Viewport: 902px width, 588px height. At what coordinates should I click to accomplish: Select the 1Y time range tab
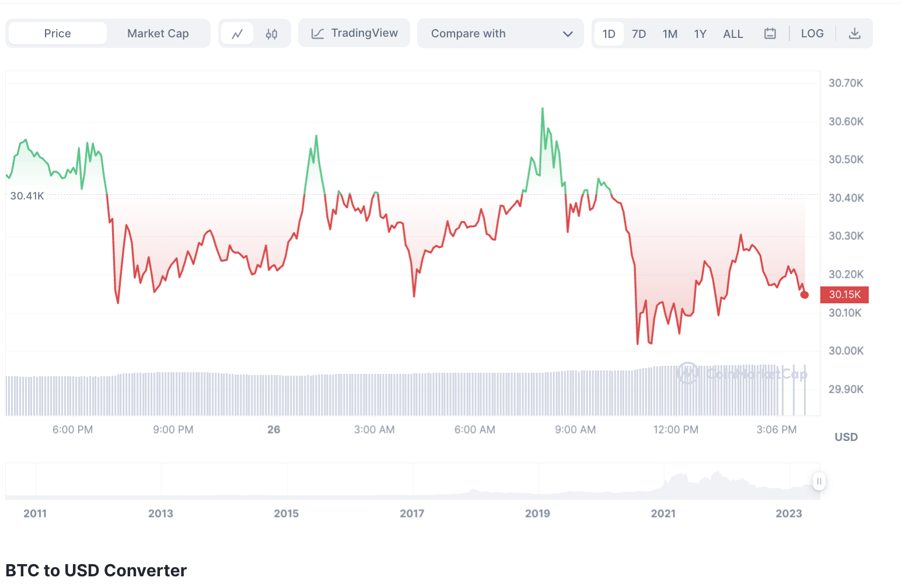click(700, 34)
